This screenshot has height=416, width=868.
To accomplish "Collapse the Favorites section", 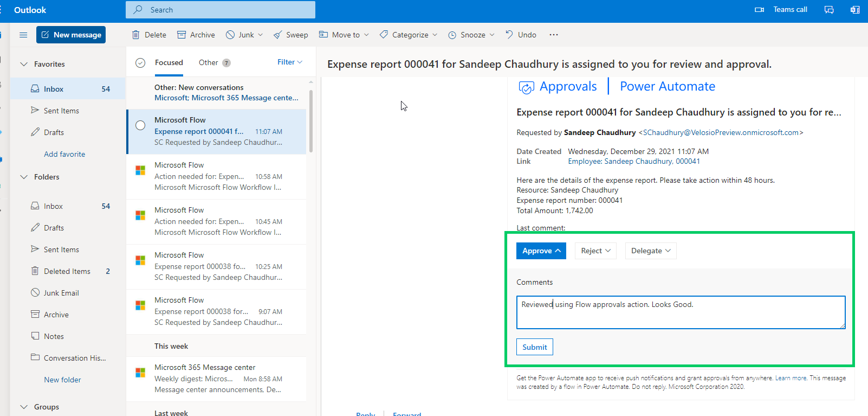I will (x=24, y=64).
